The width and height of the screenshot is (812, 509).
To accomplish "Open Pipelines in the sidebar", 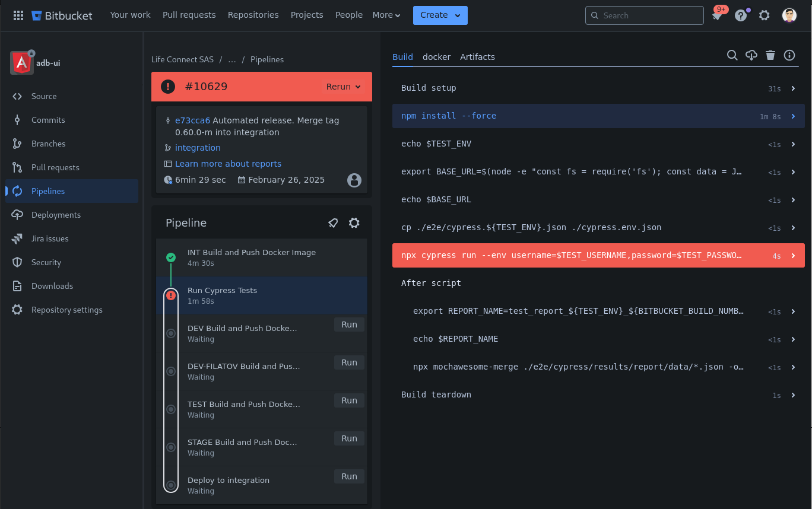I will 72,191.
